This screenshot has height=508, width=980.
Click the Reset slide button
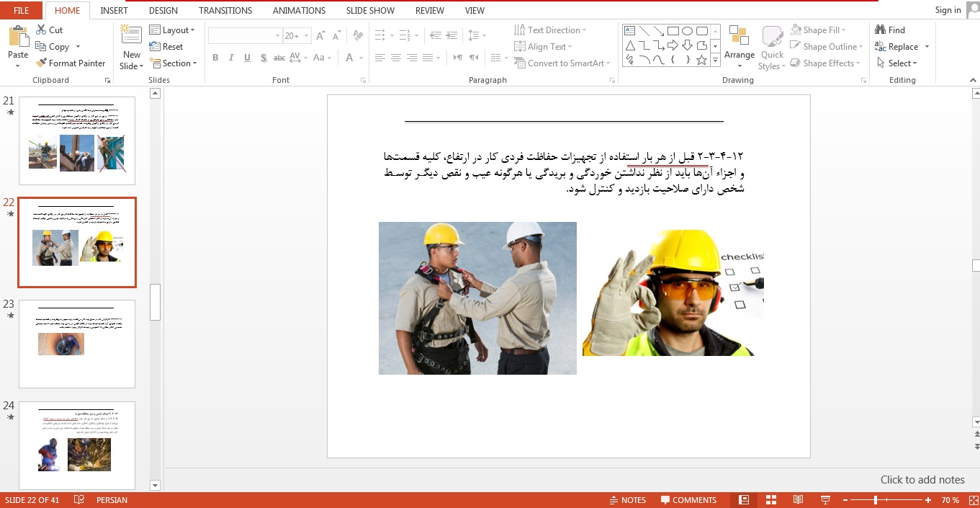coord(166,47)
